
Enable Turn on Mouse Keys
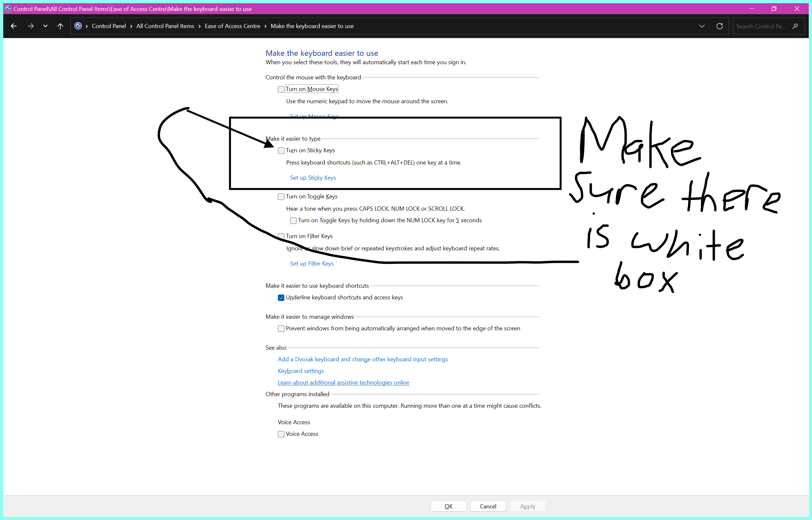click(x=281, y=89)
